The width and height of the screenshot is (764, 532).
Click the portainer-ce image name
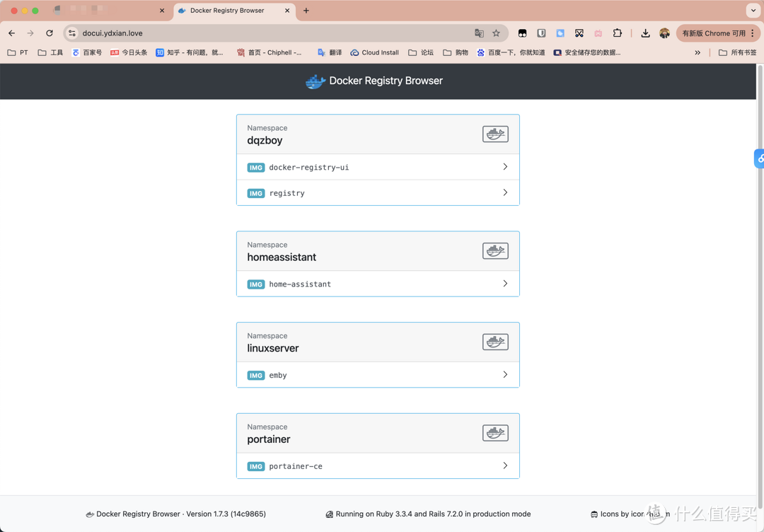pos(296,467)
